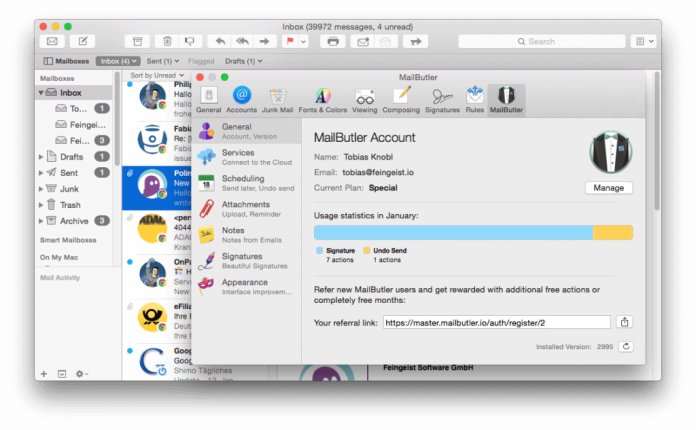Viewport: 696px width, 430px height.
Task: Open the flag color dropdown arrow
Action: pos(304,42)
